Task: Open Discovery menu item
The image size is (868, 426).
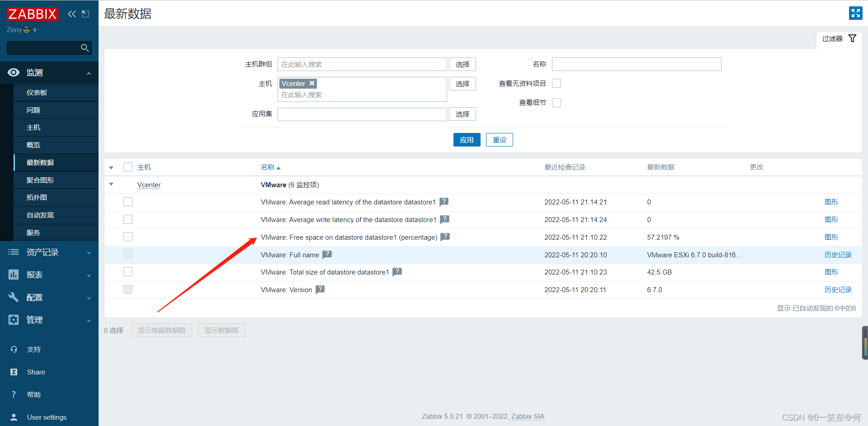Action: 56,215
